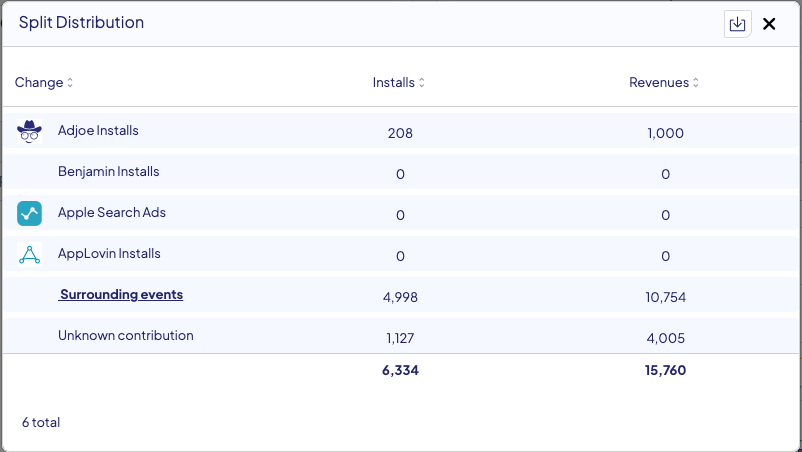Viewport: 802px width, 452px height.
Task: Click the Adjoe installs value 208
Action: (x=400, y=133)
